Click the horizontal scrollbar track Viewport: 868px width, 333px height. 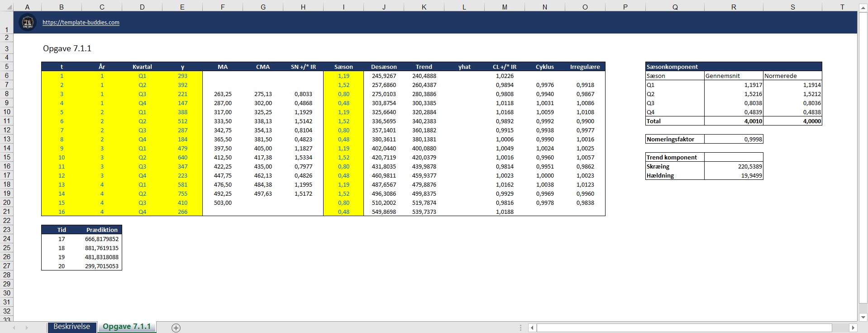[x=684, y=328]
